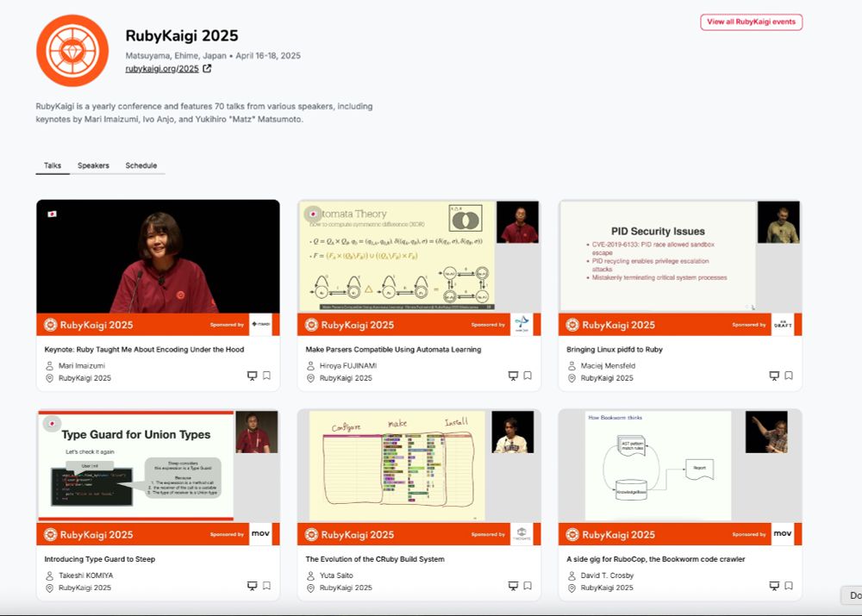Open Bringing Linux pidfd to Ruby title
The image size is (862, 616).
[x=615, y=350]
